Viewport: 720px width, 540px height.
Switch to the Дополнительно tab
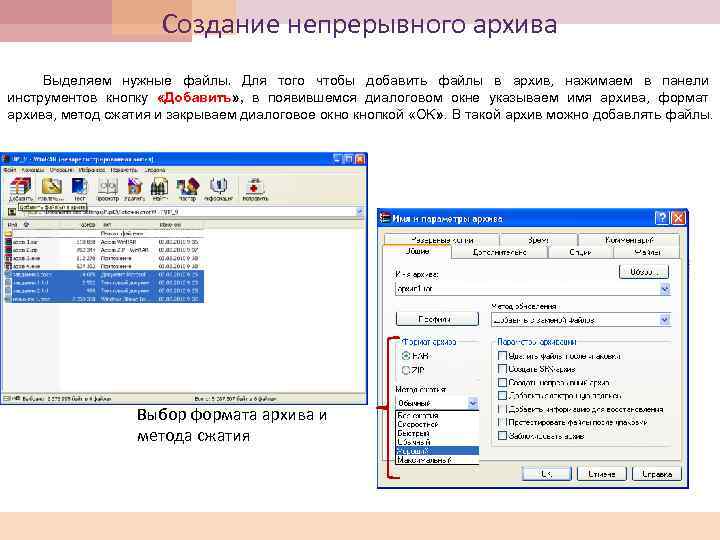click(x=499, y=252)
